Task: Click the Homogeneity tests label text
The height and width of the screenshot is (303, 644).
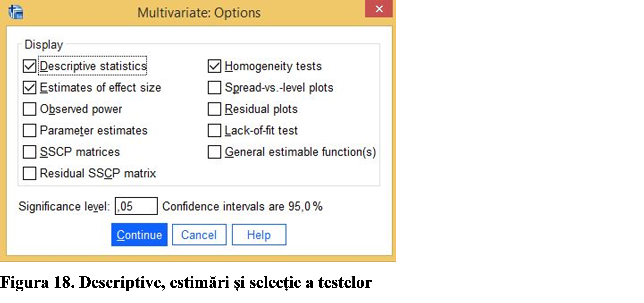Action: 273,66
